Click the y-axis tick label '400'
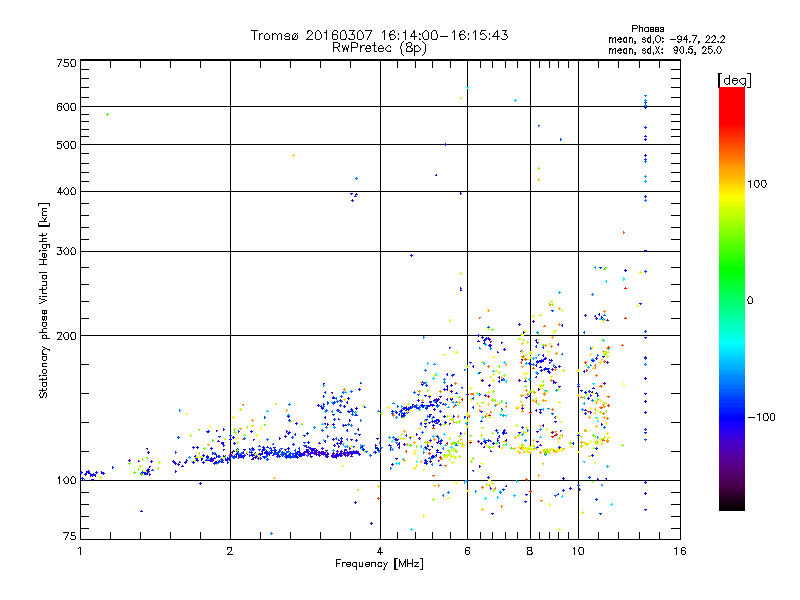The height and width of the screenshot is (600, 800). point(67,192)
